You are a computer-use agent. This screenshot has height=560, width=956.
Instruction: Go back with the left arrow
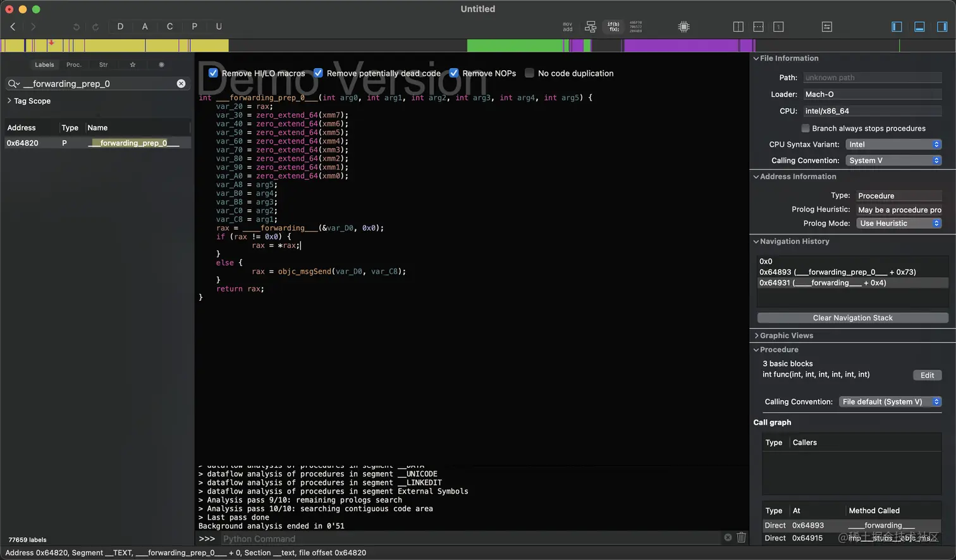tap(13, 27)
